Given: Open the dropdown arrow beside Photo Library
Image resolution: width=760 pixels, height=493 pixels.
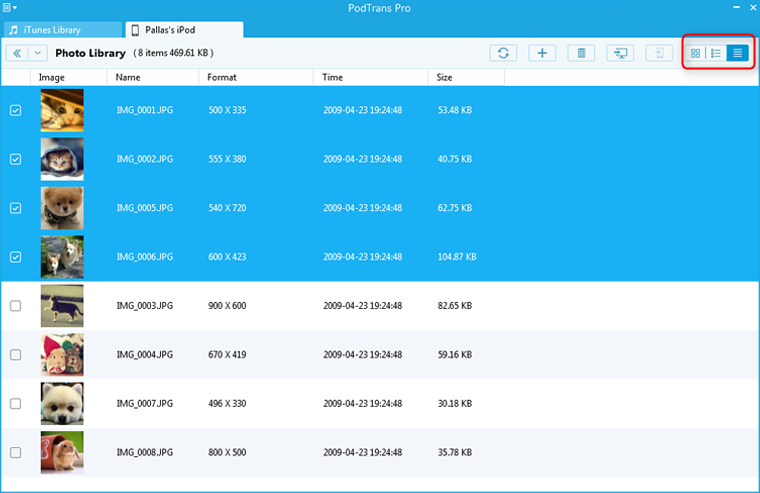Looking at the screenshot, I should tap(38, 53).
